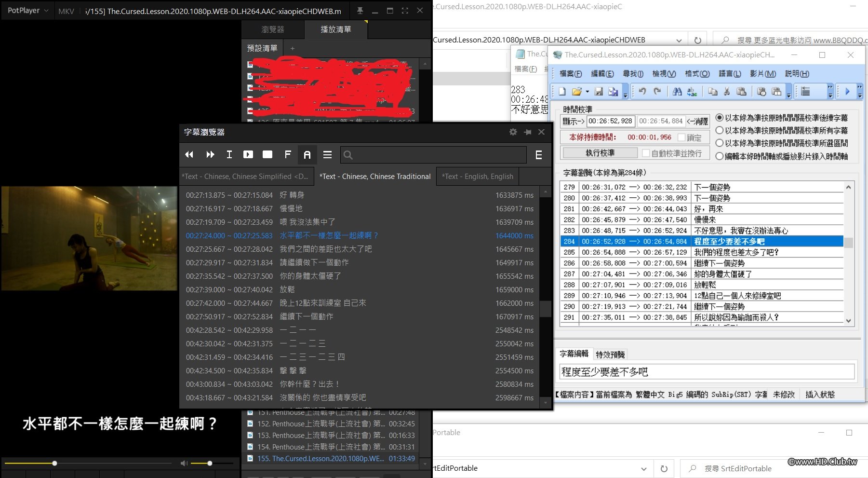Pin the subtitle browser panel
Screen dimensions: 868x478
pyautogui.click(x=528, y=132)
